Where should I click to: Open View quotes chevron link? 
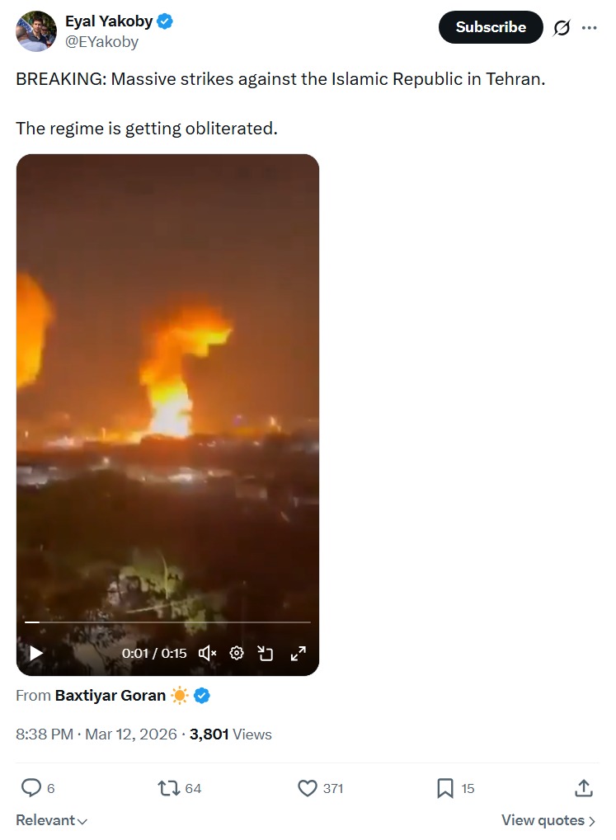coord(548,820)
